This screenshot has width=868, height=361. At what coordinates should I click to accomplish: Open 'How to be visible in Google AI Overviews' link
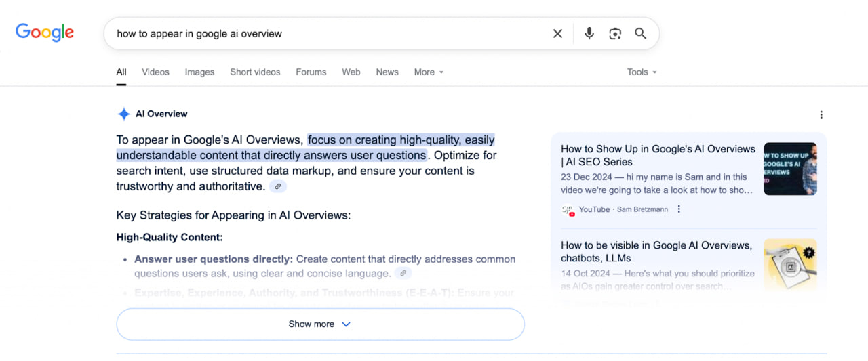tap(656, 251)
